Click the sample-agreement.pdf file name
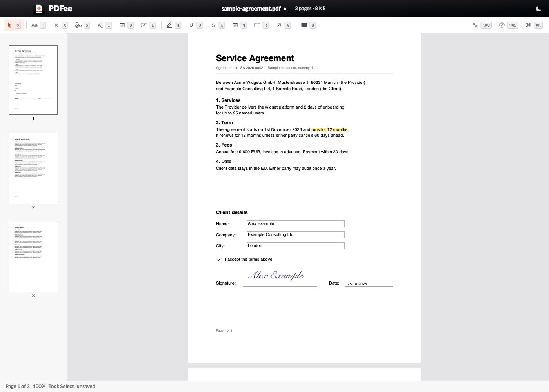549x392 pixels. tap(251, 9)
